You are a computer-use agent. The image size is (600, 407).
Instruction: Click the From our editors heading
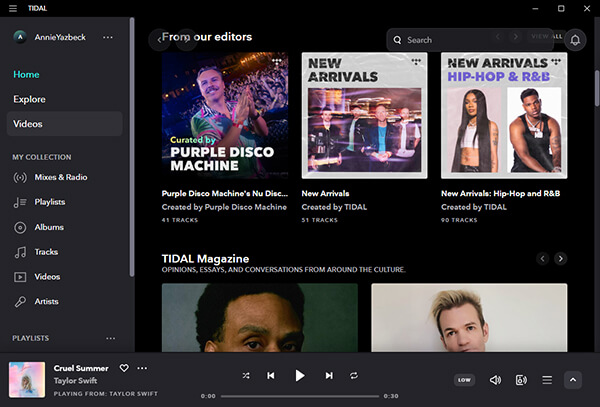[x=207, y=37]
